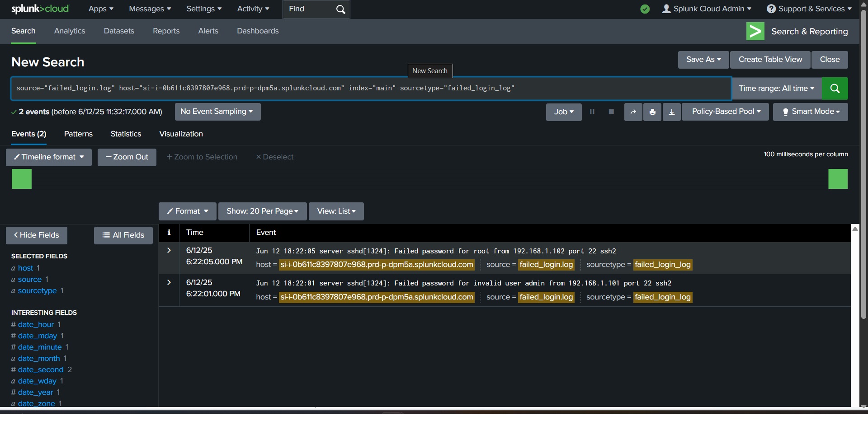Open the Policy-Based Pool dropdown
This screenshot has height=430, width=868.
click(x=726, y=112)
